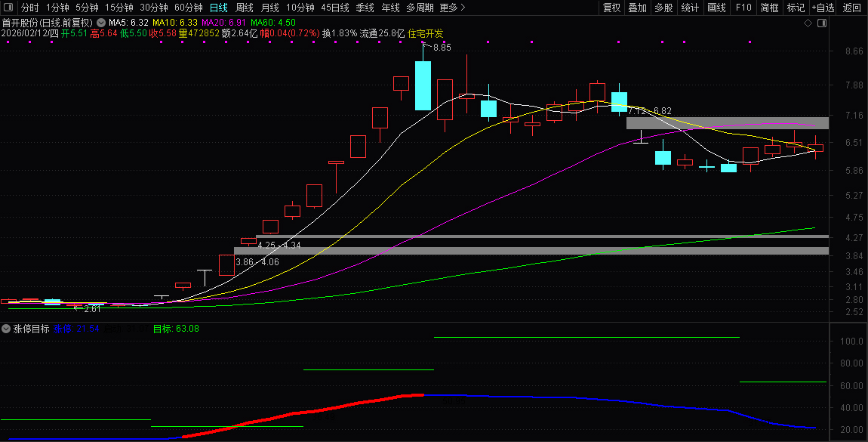Screen dimensions: 868x442
Task: Select the 日线 daily tab
Action: (x=219, y=8)
